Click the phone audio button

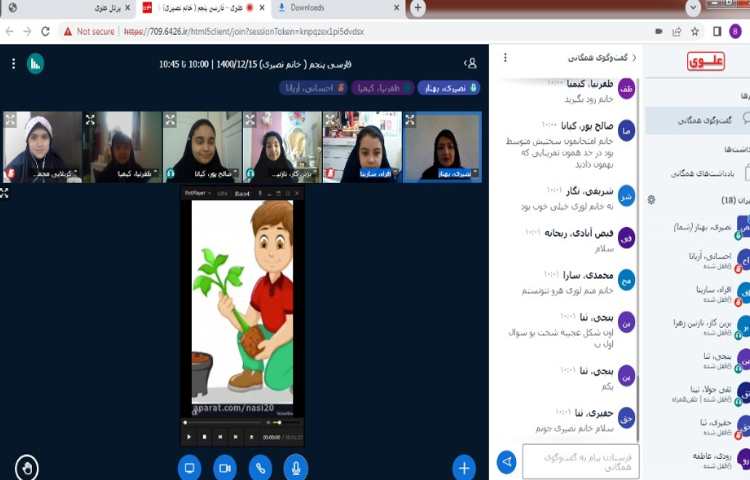click(260, 467)
